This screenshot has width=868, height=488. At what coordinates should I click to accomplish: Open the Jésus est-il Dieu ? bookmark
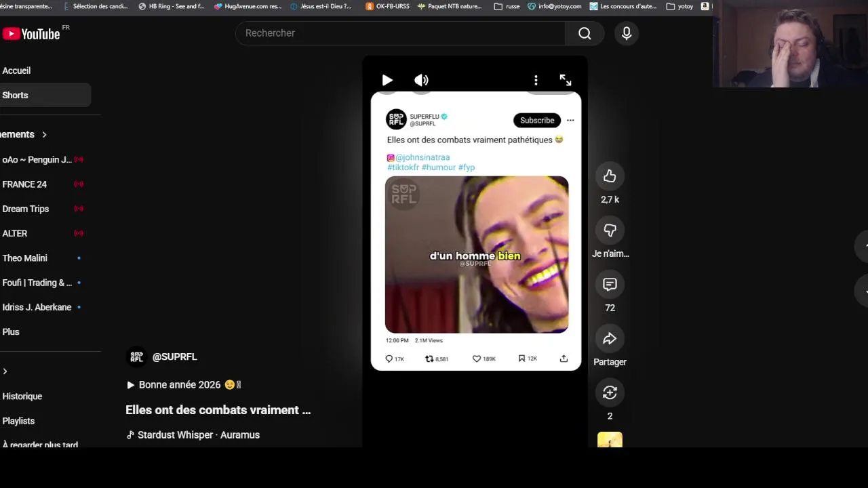tap(321, 6)
